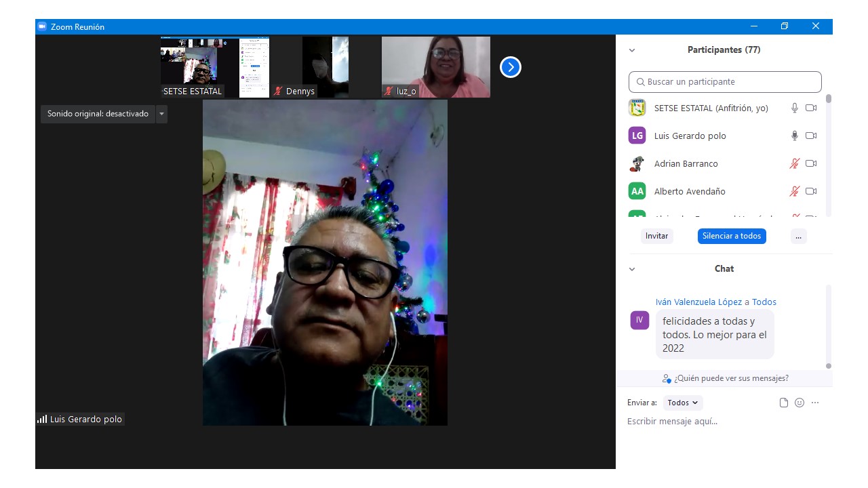Toggle Luis Gerardo polo camera icon
Image resolution: width=868 pixels, height=488 pixels.
(811, 136)
